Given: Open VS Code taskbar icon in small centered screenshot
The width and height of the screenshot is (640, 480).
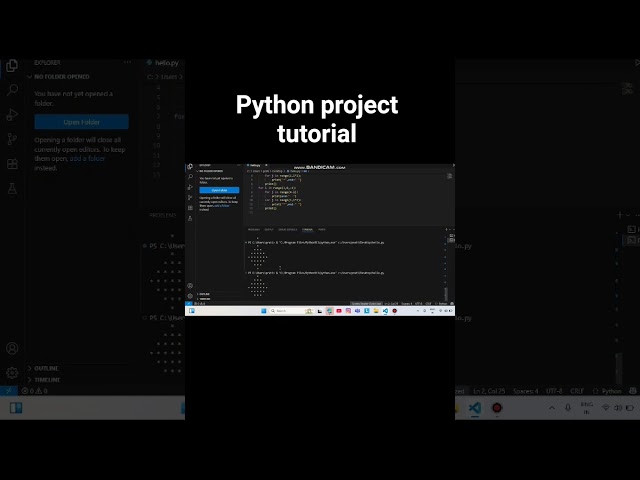Looking at the screenshot, I should pyautogui.click(x=385, y=311).
